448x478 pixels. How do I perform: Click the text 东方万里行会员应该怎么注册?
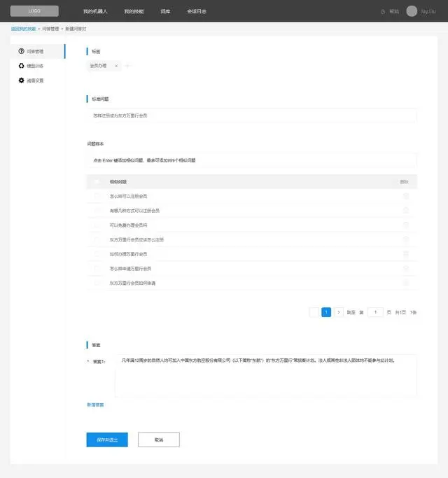point(136,239)
